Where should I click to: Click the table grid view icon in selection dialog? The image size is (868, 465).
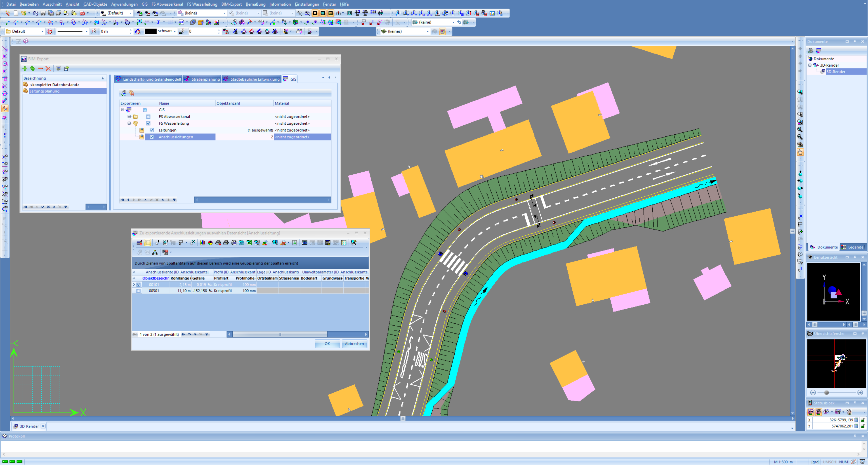[x=305, y=242]
